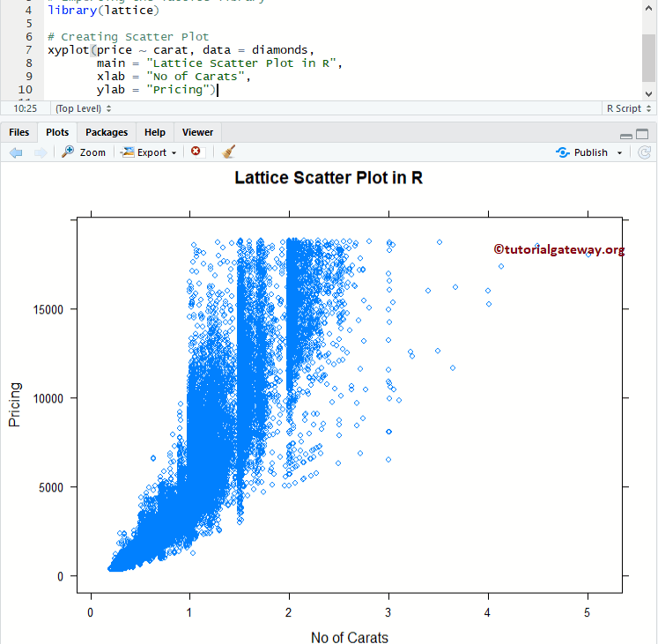Screen dimensions: 658x644
Task: Publish the plot
Action: click(581, 152)
